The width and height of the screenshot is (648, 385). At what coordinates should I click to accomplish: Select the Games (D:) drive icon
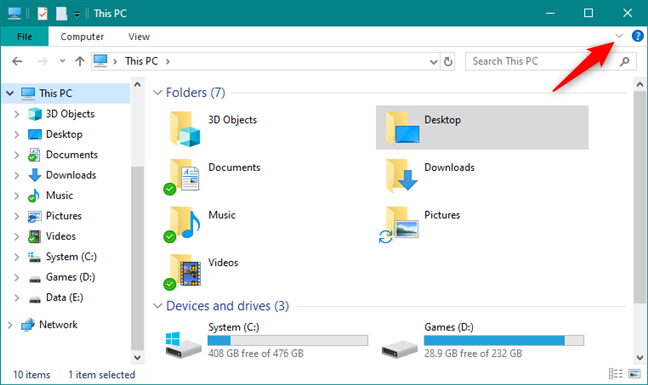coord(399,349)
